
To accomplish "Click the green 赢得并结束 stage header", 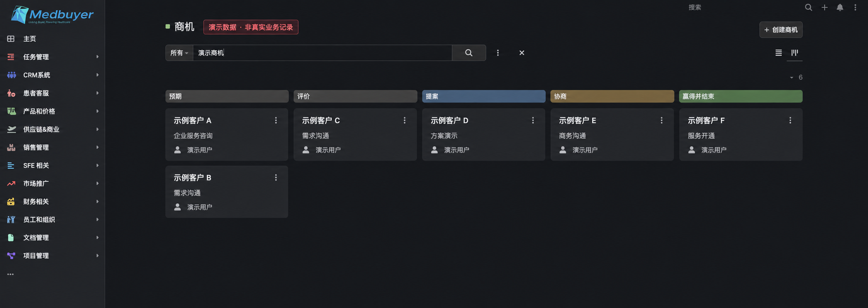I will click(x=741, y=96).
